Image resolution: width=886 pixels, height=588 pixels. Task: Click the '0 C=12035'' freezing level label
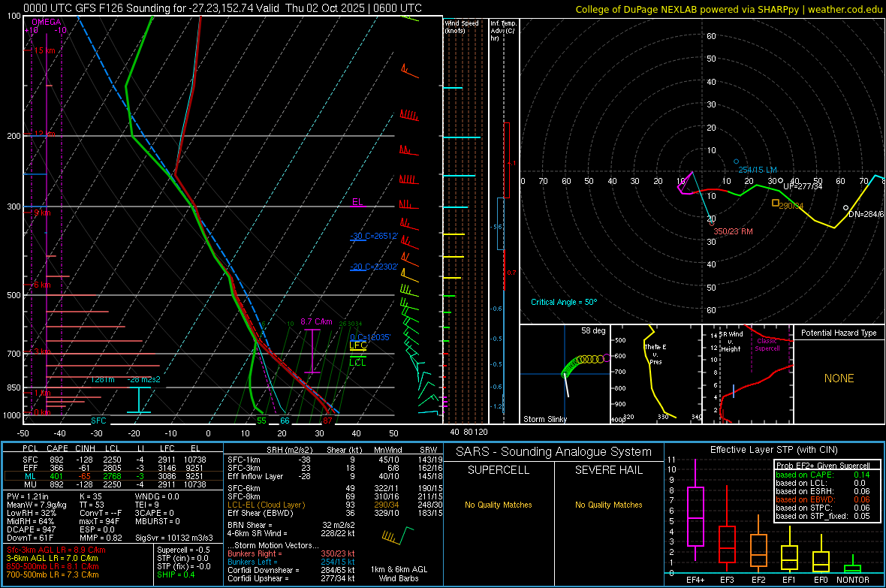[370, 337]
